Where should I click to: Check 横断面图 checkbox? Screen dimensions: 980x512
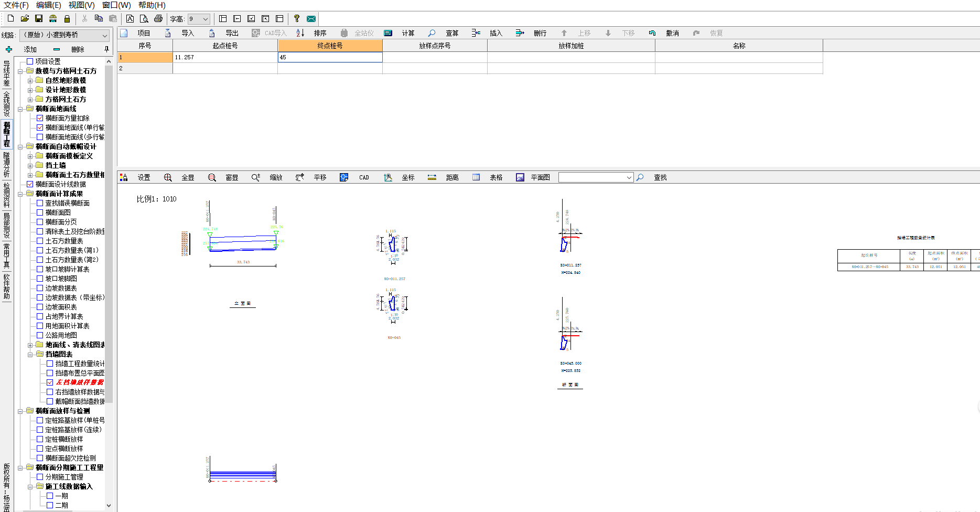pos(40,212)
